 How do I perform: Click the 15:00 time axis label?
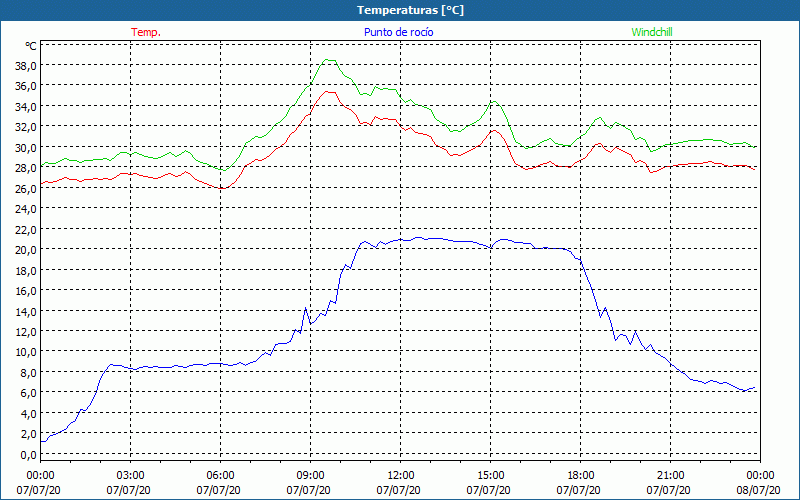491,476
